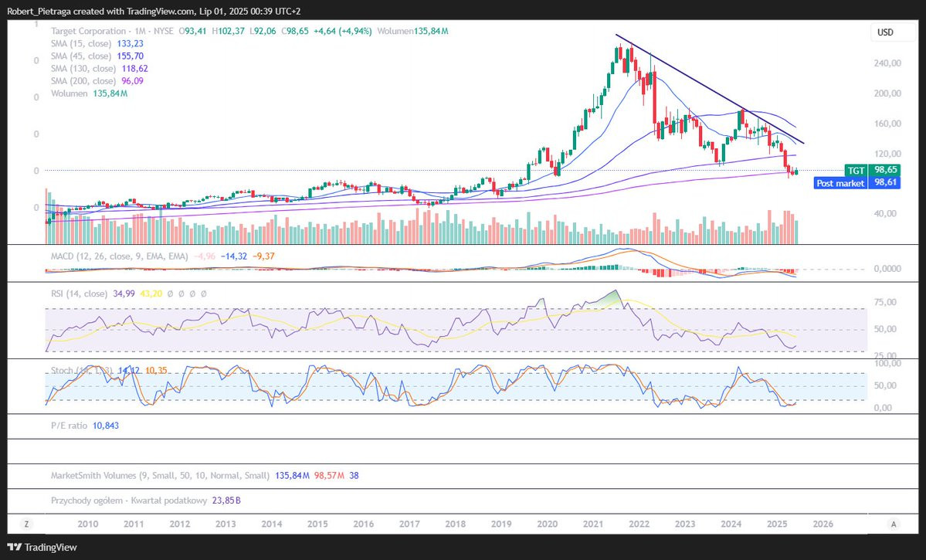926x560 pixels.
Task: Click the L92,06 low value
Action: [x=263, y=32]
